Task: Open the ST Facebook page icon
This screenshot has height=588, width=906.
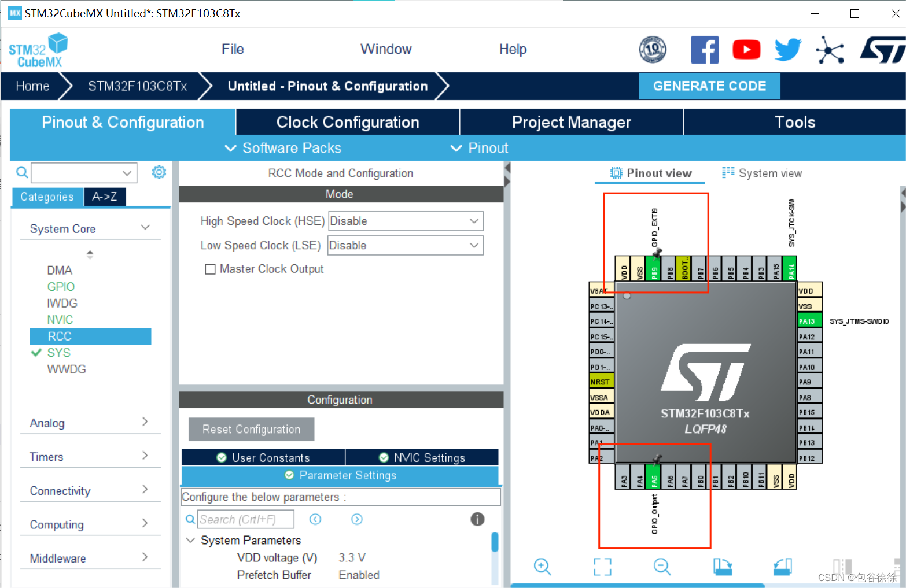Action: (x=705, y=50)
